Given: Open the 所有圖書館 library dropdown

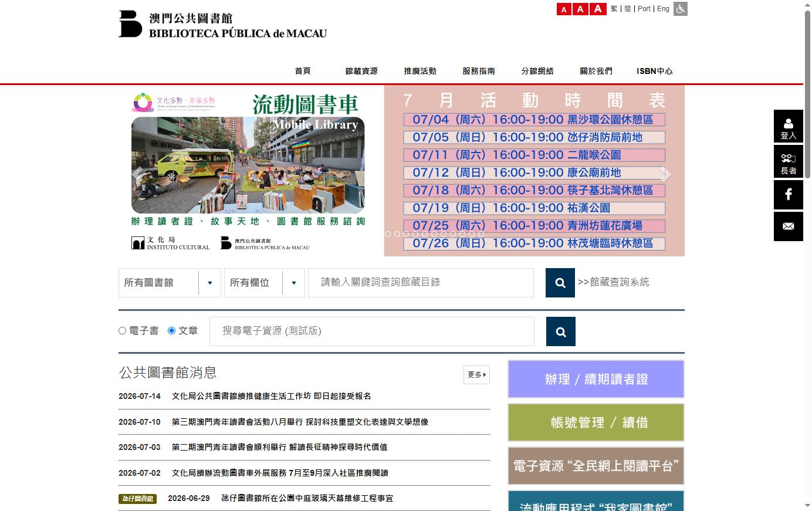Looking at the screenshot, I should [170, 283].
